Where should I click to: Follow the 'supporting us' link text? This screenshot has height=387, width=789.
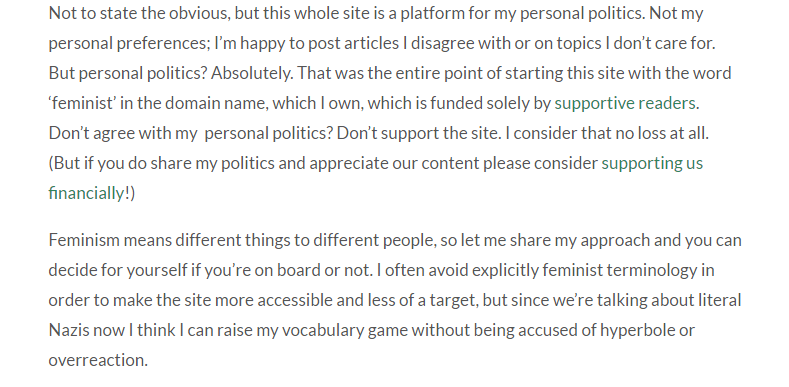[x=652, y=163]
